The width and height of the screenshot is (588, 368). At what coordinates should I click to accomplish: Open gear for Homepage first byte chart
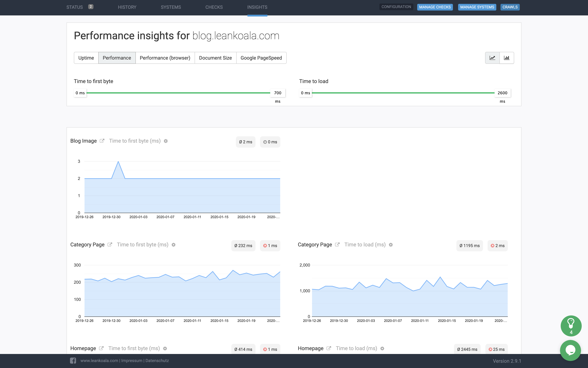click(x=165, y=348)
